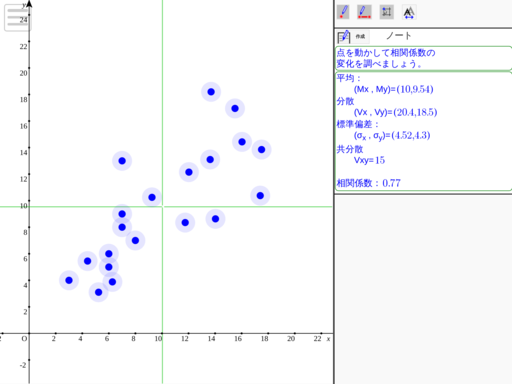Open the hamburger menu at top left
Viewport: 512px width, 384px height.
pos(18,17)
